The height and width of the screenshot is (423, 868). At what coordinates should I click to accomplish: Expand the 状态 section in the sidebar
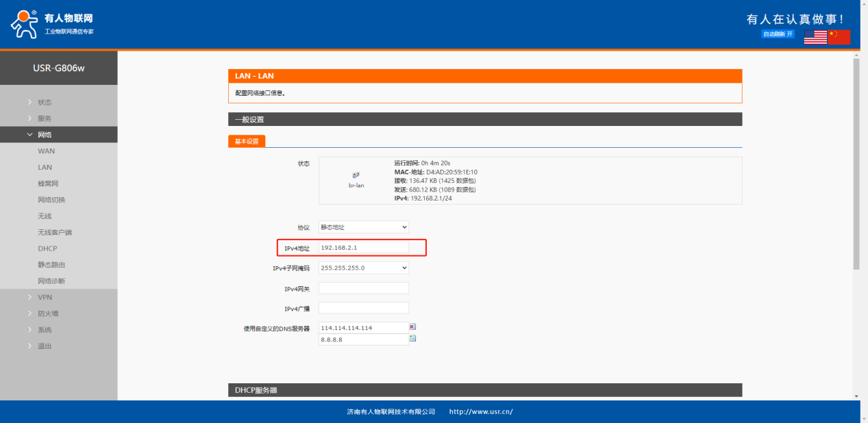(45, 102)
